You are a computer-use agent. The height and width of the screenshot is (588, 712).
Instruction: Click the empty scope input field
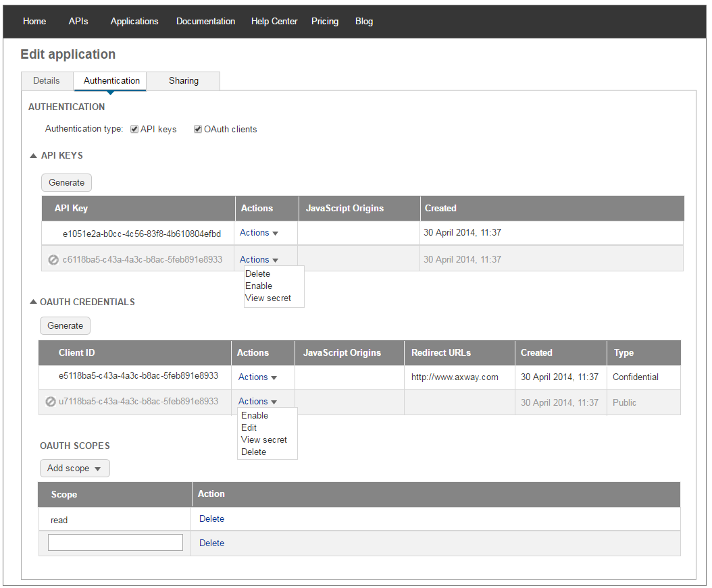tap(116, 543)
